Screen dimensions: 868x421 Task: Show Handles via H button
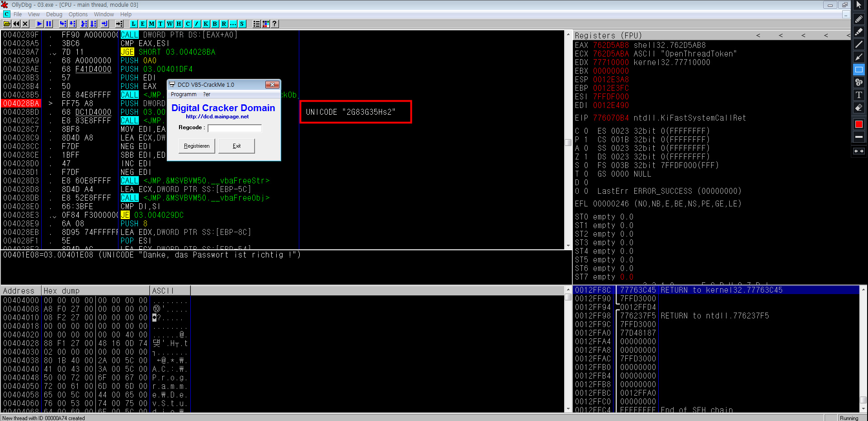[x=179, y=24]
